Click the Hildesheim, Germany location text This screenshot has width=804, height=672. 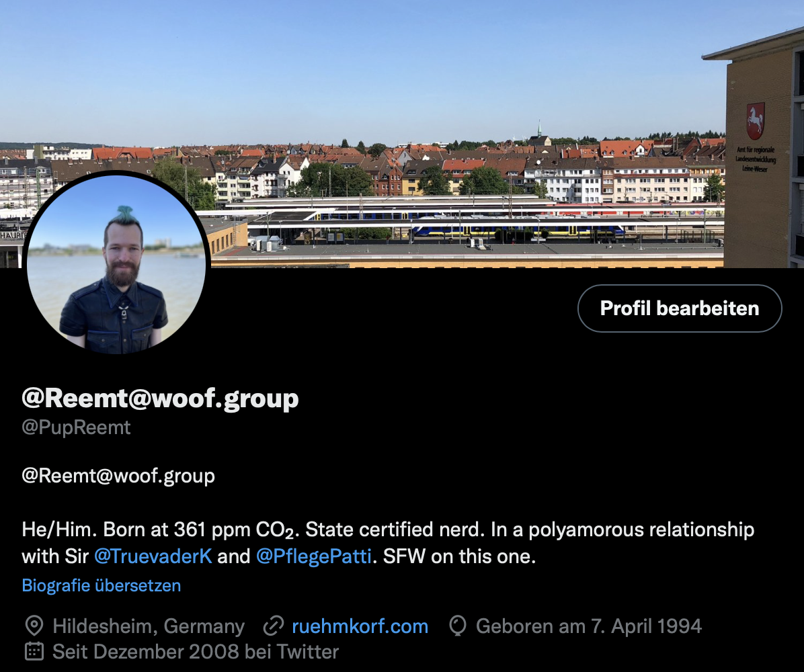(149, 626)
